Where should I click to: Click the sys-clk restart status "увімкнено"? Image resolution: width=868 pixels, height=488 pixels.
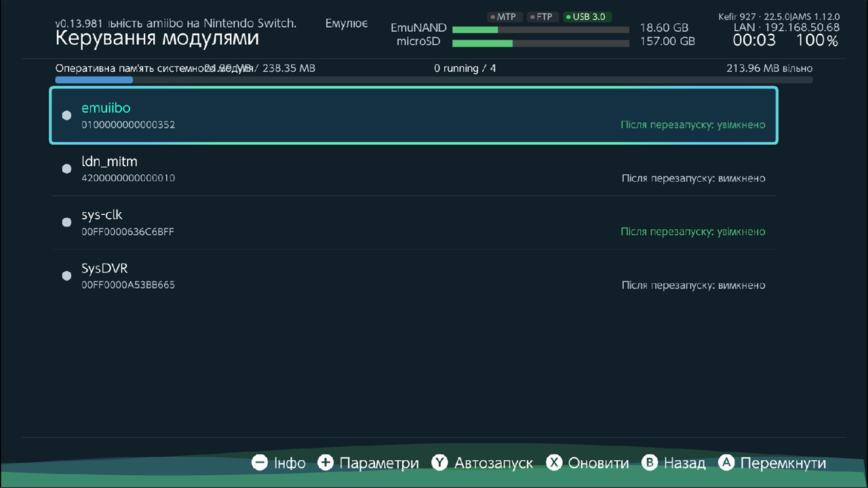[743, 232]
